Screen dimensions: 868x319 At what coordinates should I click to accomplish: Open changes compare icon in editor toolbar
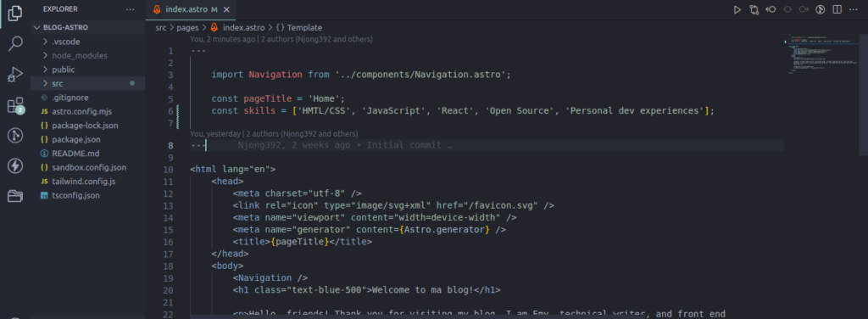(x=754, y=9)
